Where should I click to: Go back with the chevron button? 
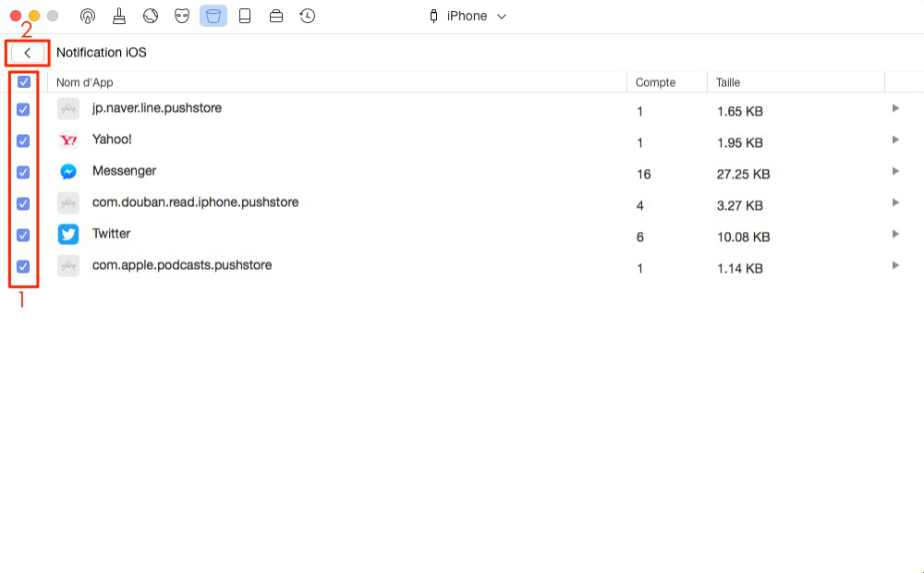click(x=27, y=53)
